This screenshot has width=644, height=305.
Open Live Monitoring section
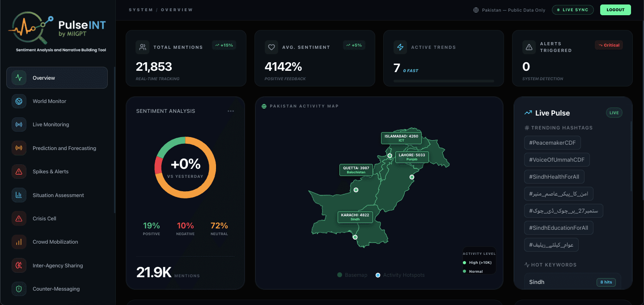(x=57, y=125)
